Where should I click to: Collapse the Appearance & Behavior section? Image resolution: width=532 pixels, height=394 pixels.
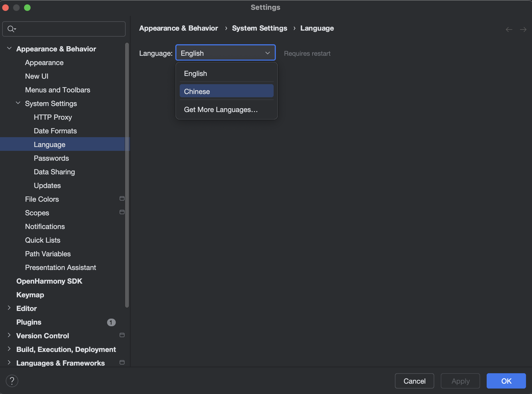(9, 48)
